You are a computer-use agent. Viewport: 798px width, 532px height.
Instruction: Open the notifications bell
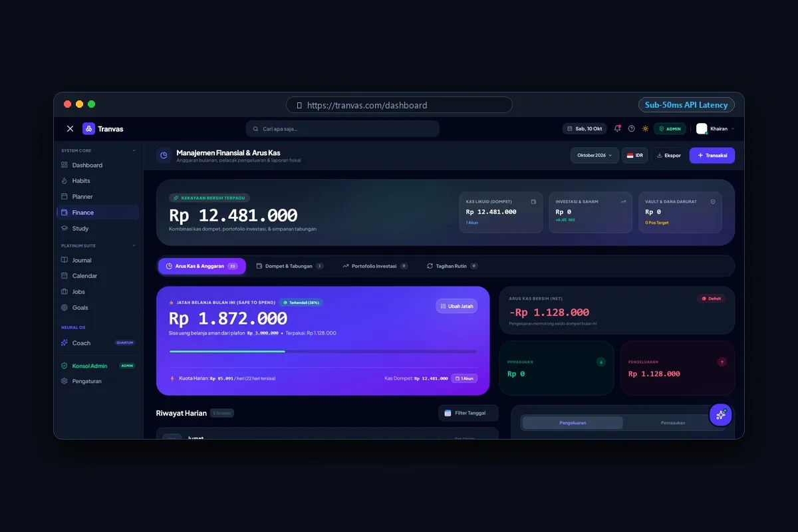617,128
